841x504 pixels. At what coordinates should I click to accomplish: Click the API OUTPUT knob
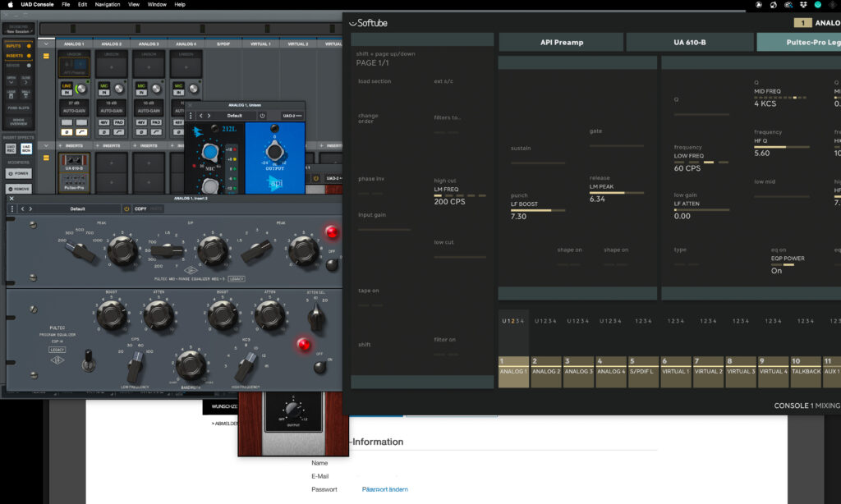(274, 152)
